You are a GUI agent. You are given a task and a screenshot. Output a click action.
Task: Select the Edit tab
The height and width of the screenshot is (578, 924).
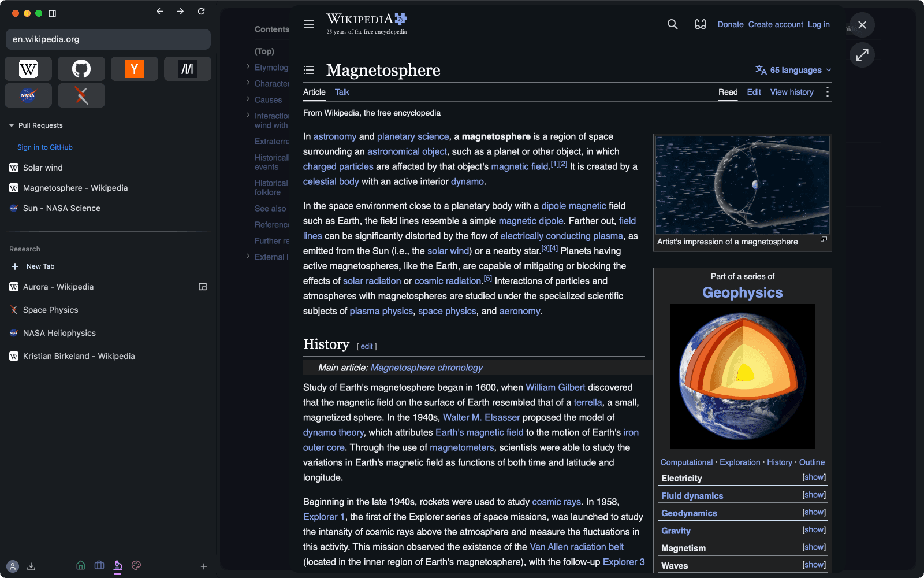pos(754,92)
